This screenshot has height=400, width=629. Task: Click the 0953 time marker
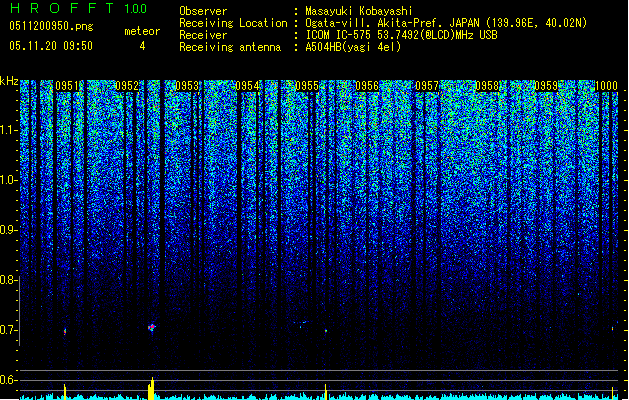click(x=187, y=86)
